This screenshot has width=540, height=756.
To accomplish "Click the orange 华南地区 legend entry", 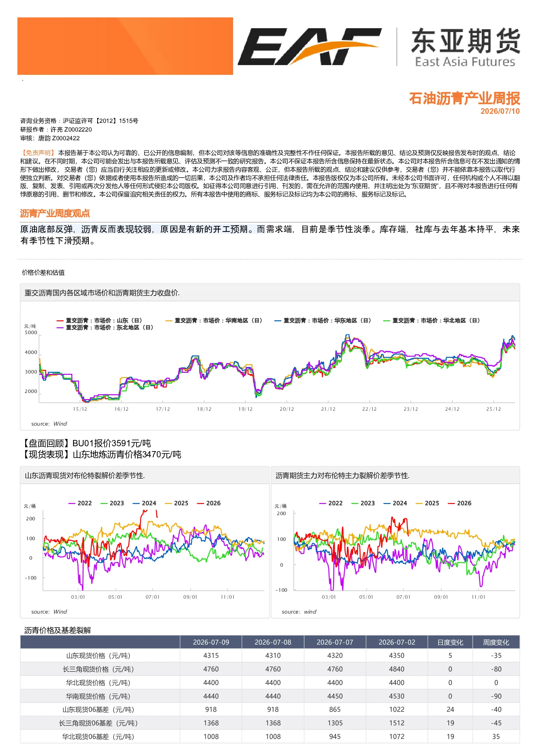I will tap(214, 321).
